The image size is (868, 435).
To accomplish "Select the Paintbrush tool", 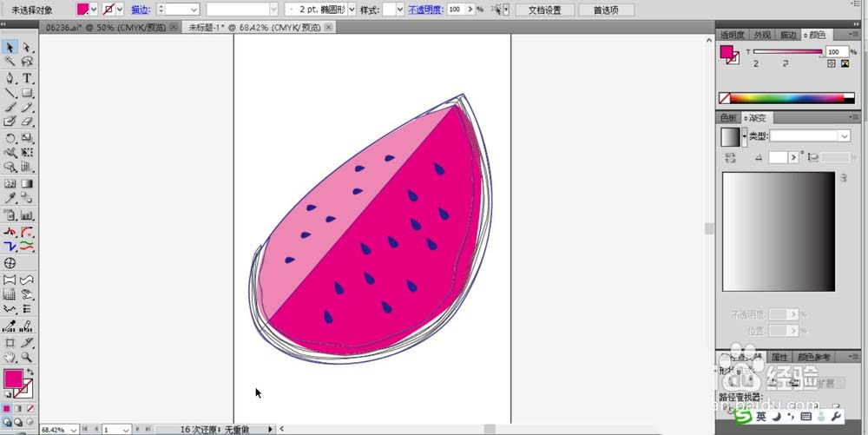I will click(10, 108).
